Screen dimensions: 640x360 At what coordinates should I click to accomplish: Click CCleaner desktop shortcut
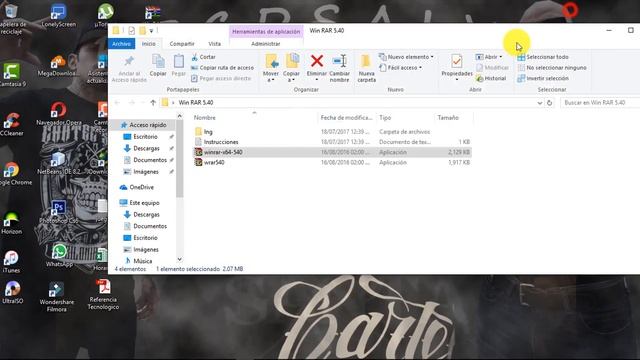tap(12, 124)
